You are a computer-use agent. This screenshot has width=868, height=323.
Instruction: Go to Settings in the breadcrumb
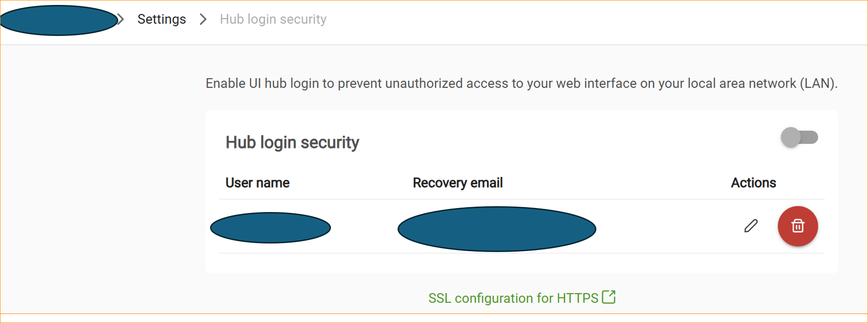click(x=161, y=19)
